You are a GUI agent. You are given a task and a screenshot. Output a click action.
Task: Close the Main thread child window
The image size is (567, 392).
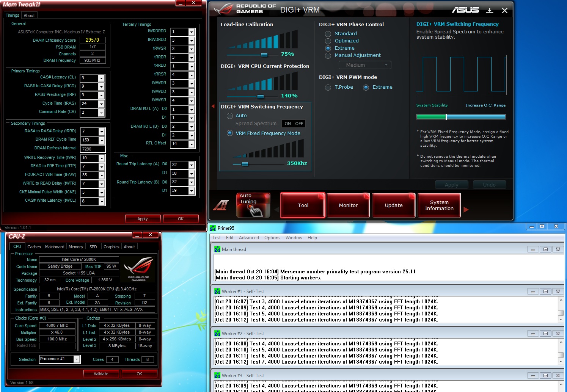pyautogui.click(x=558, y=249)
